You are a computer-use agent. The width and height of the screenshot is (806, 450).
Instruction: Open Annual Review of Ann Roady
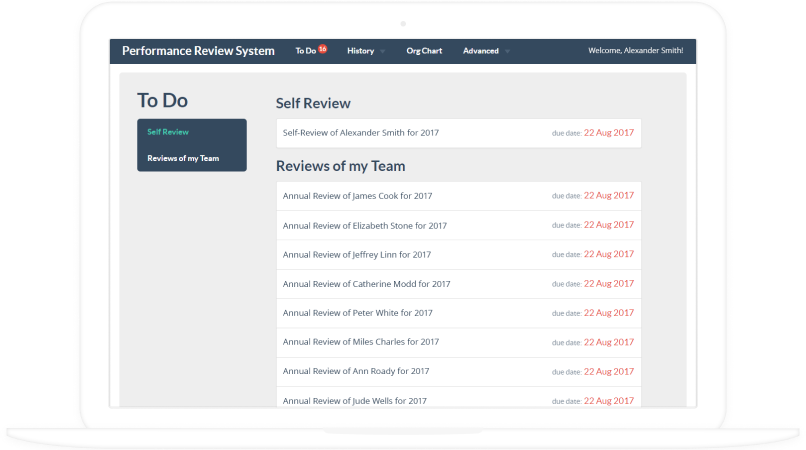point(356,371)
